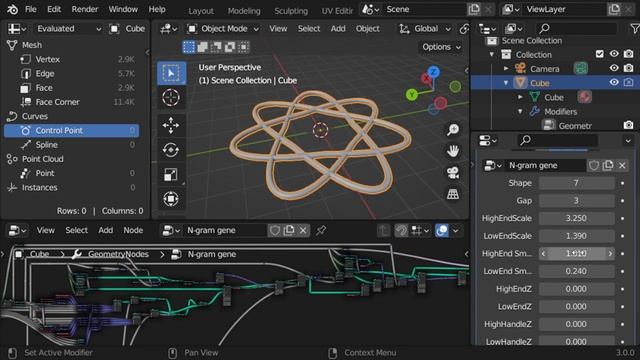Open the node editor Add menu
The image size is (640, 360).
pos(105,231)
